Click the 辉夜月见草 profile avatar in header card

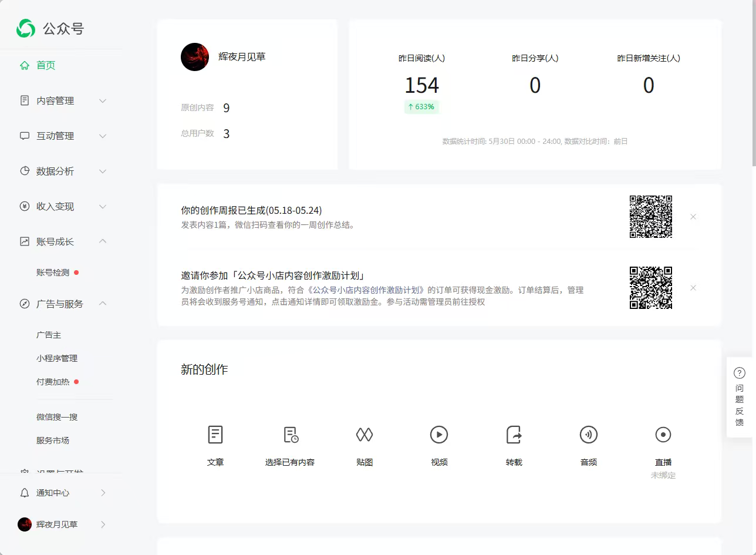195,57
